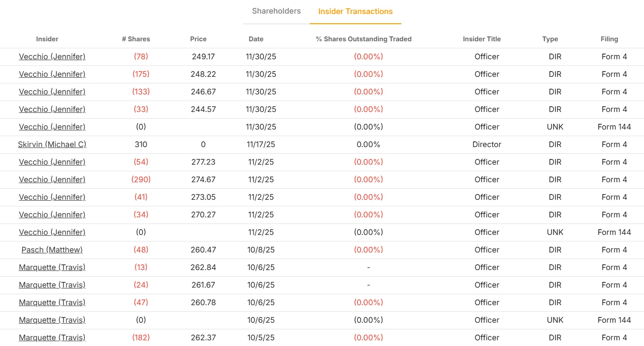Viewport: 644px width, 346px height.
Task: Click Vecchio (Jennifer) link at price 249.17
Action: point(52,57)
